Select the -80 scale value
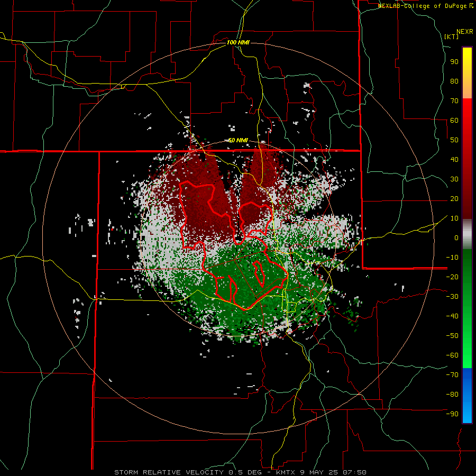476x476 pixels. 452,395
